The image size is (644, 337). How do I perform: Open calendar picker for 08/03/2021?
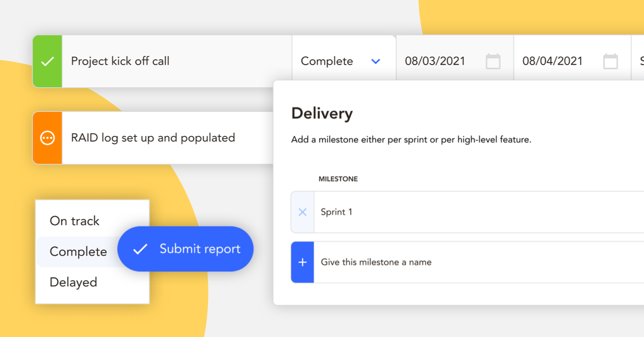493,61
